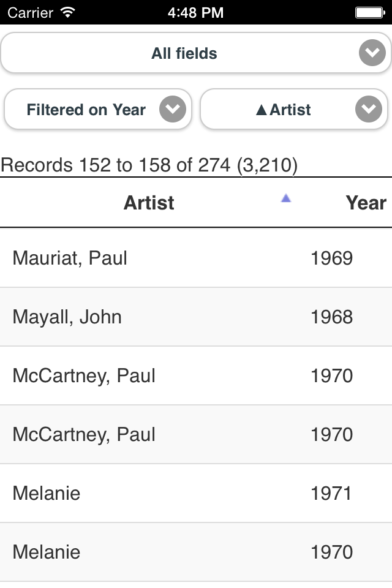Screen dimensions: 392x588
Task: Select the Mauriat, Paul record
Action: tap(70, 258)
